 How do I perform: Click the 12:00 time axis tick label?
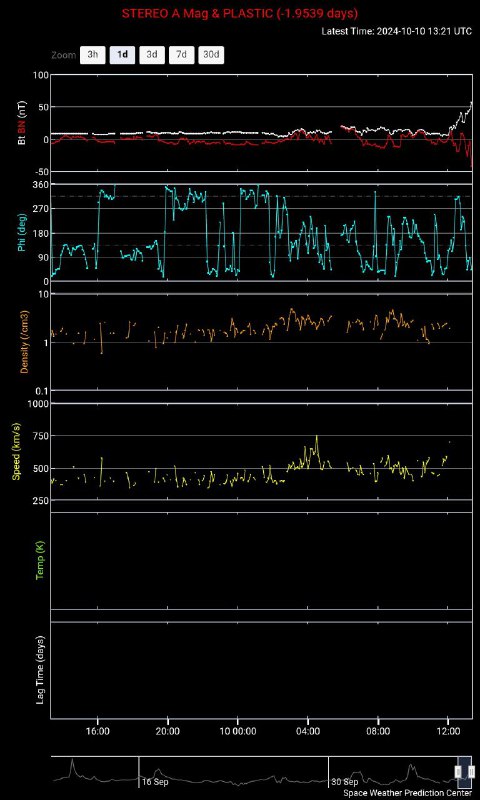coord(448,731)
